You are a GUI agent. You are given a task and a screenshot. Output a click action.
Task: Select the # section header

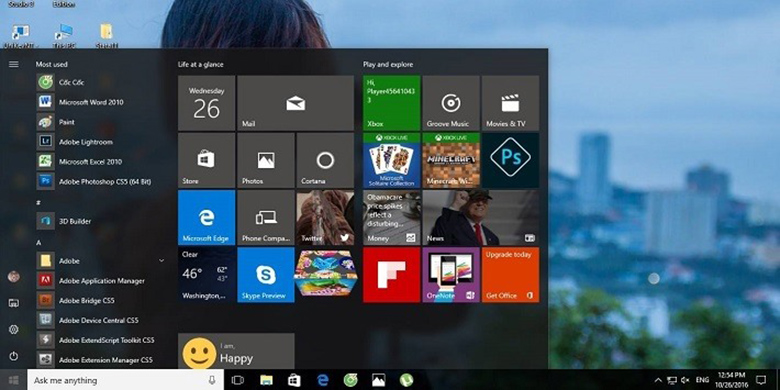[x=38, y=203]
